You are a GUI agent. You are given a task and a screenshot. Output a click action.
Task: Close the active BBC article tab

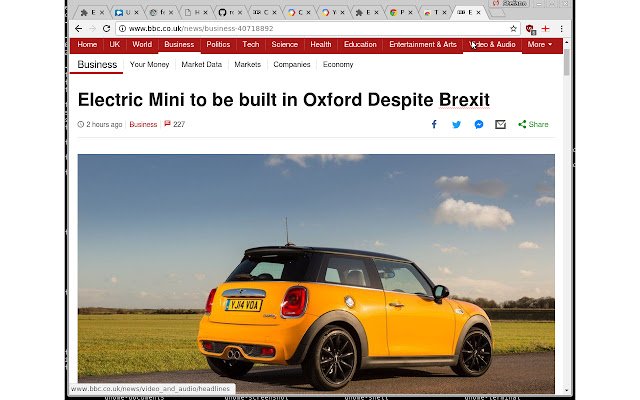(478, 13)
